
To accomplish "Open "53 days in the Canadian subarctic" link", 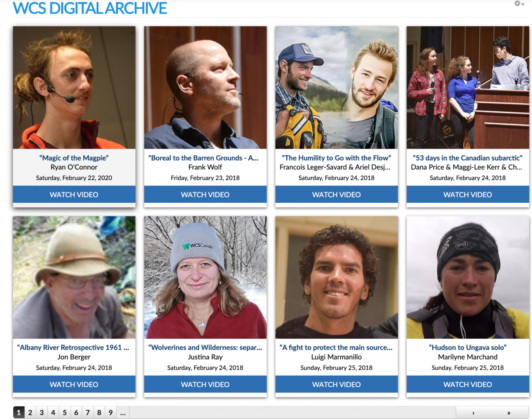I will coord(468,158).
